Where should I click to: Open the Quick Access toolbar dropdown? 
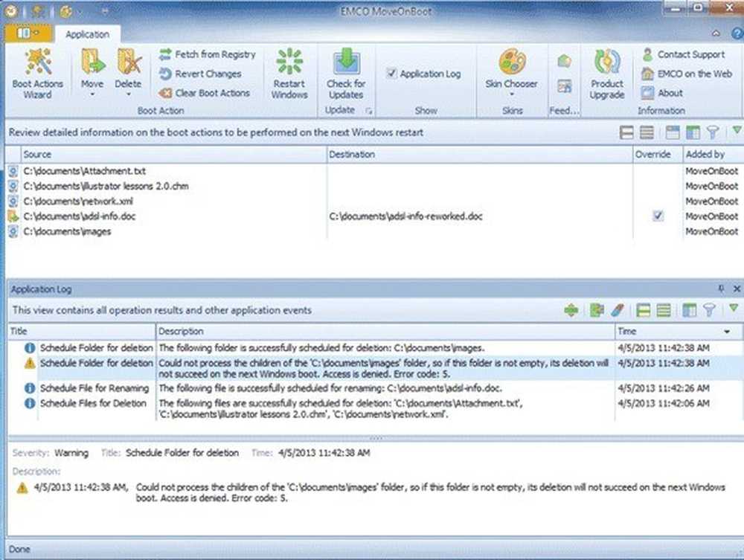click(104, 10)
